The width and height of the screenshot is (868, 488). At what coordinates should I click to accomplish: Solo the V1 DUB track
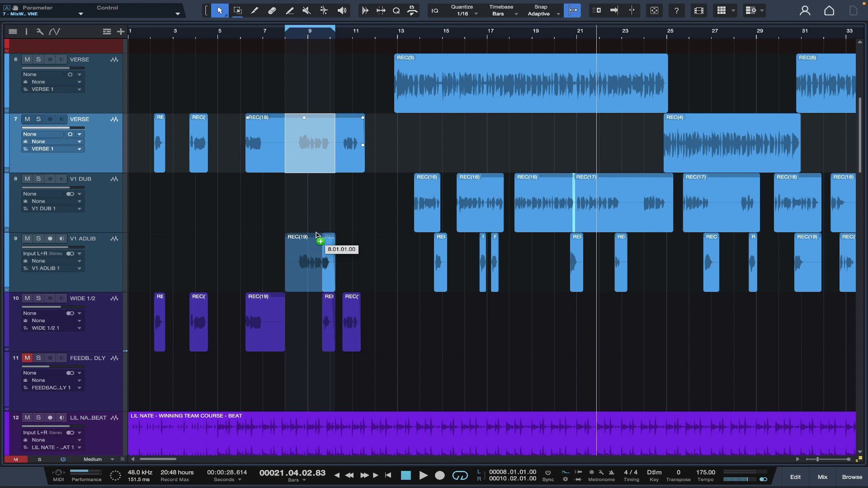click(x=38, y=179)
